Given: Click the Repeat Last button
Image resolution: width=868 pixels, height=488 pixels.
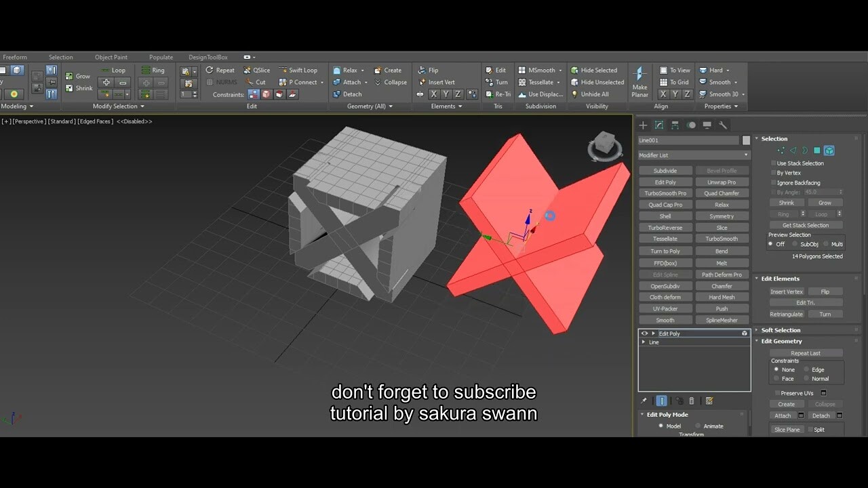Looking at the screenshot, I should click(806, 353).
